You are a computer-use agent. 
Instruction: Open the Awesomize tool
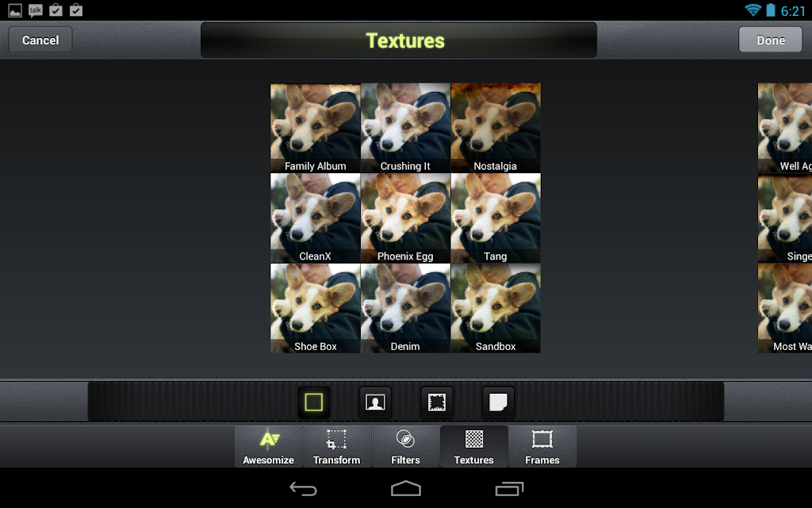268,447
